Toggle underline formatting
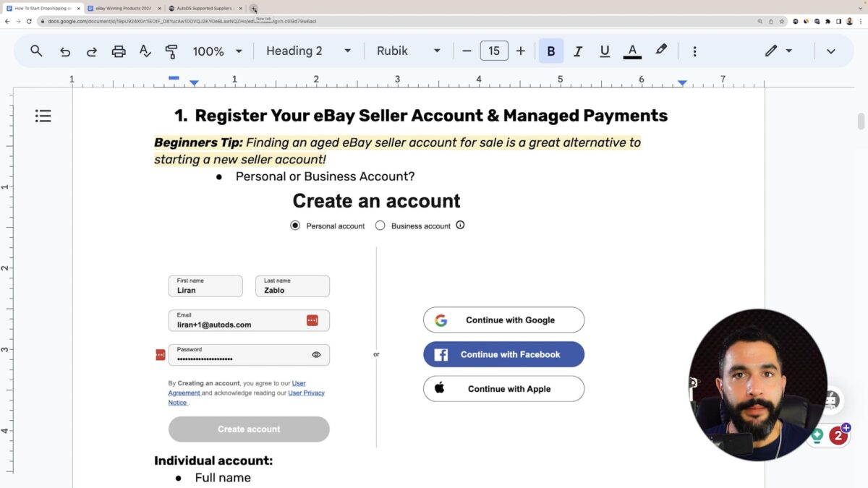The height and width of the screenshot is (488, 868). tap(605, 51)
